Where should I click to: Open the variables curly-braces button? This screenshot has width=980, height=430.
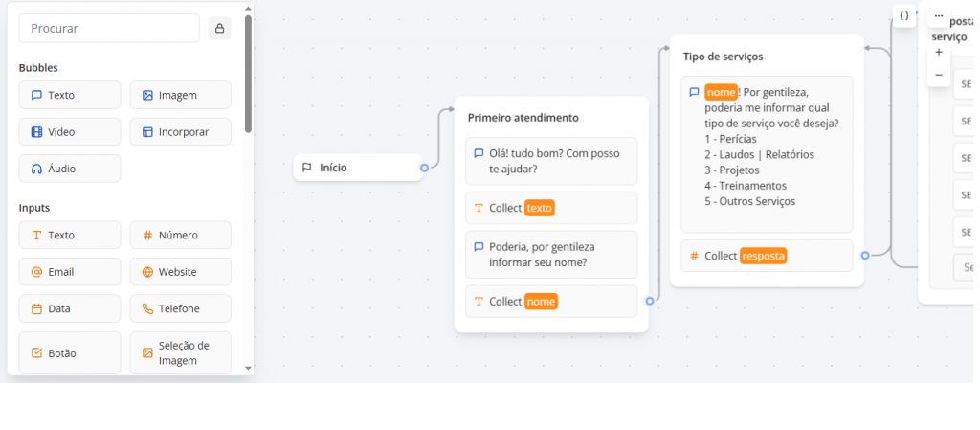[904, 15]
